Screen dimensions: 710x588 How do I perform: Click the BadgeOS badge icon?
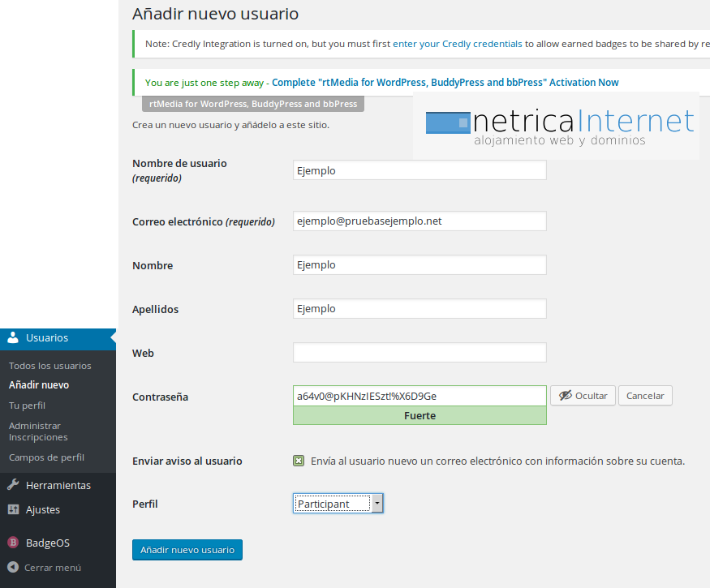click(x=13, y=543)
